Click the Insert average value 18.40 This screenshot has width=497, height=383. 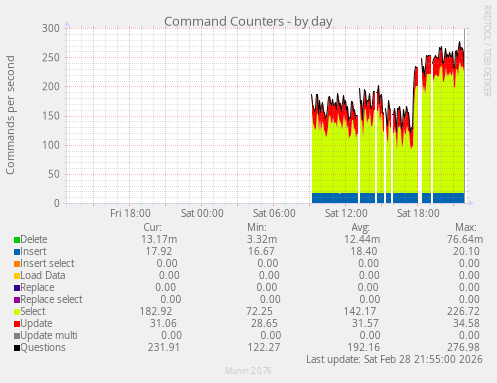coord(364,251)
